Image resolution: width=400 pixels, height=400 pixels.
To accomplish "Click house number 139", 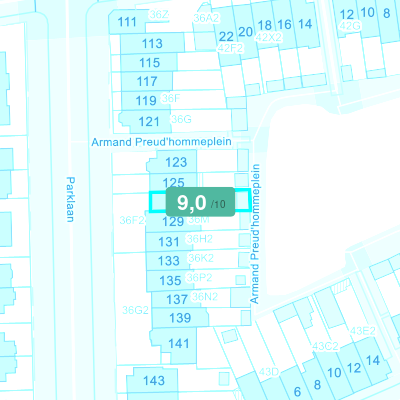I will click(x=180, y=318).
